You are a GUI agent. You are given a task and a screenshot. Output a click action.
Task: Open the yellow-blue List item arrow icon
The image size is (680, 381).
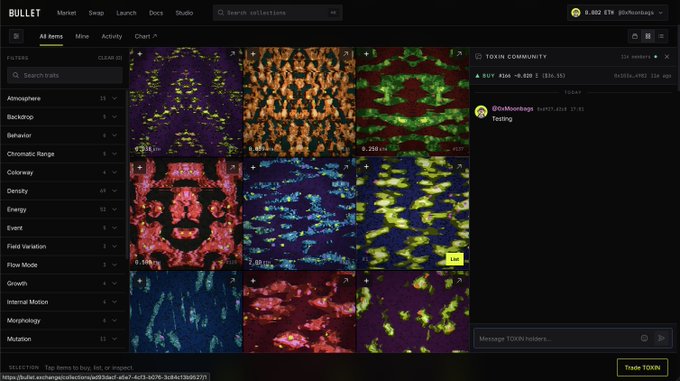coord(459,167)
